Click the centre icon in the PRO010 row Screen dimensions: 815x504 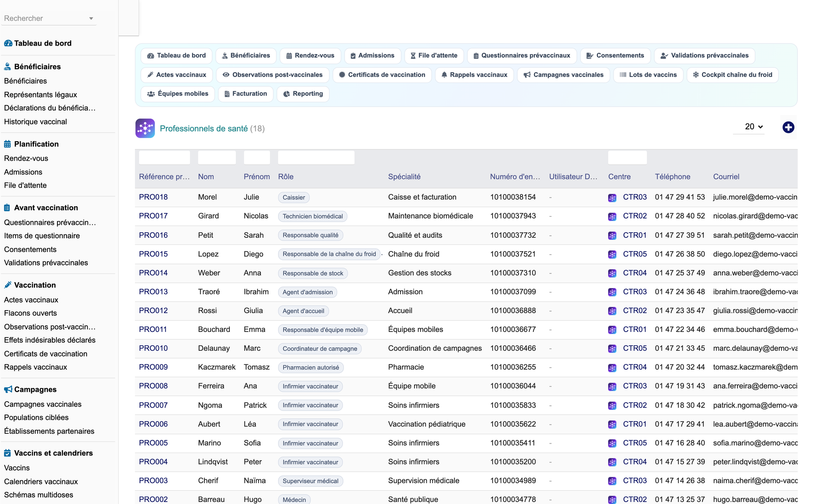[612, 349]
